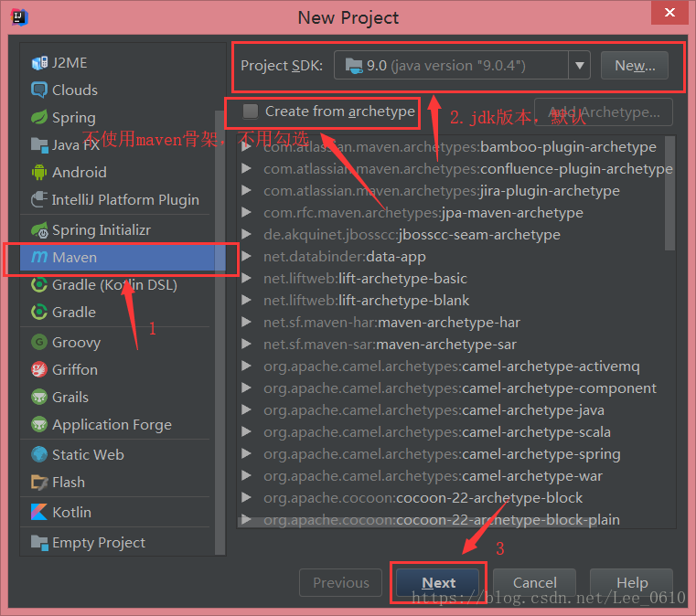Select the Android project type

tap(117, 172)
